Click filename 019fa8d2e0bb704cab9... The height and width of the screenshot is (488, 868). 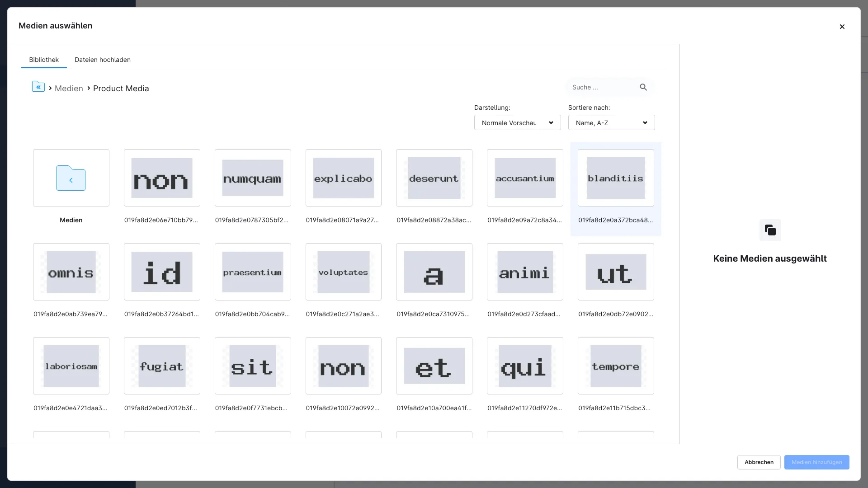(252, 314)
